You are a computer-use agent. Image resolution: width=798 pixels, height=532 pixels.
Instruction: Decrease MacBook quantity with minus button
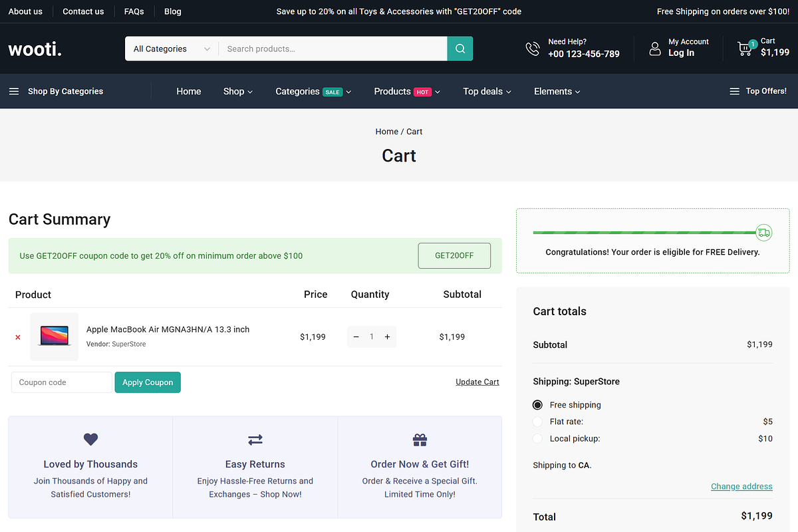tap(356, 337)
